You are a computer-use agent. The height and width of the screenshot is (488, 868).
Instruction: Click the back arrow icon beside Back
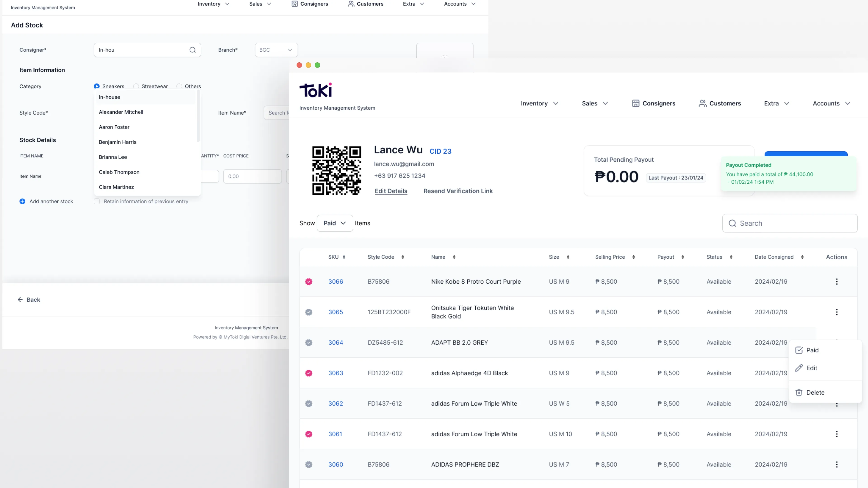[20, 300]
